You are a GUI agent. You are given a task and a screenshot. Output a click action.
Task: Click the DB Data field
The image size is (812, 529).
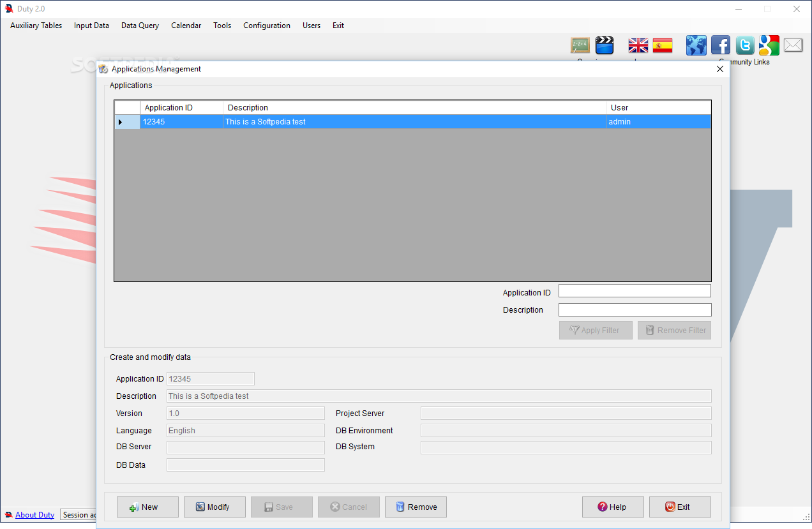pyautogui.click(x=246, y=465)
